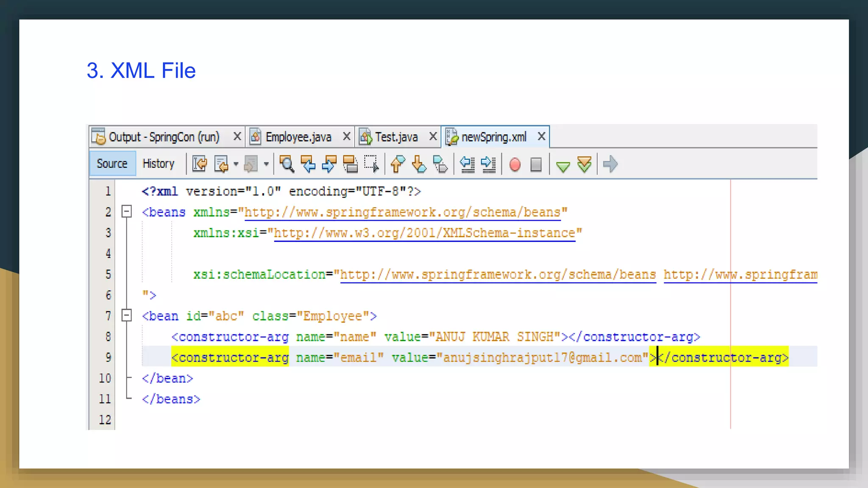Screen dimensions: 868x488
Task: Click the xml version declaration text
Action: coord(281,191)
